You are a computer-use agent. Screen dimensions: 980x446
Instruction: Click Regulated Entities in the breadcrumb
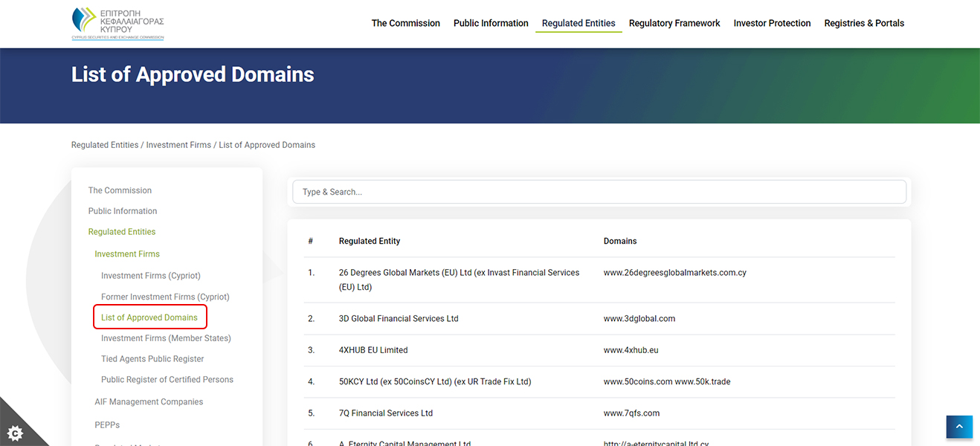click(x=104, y=144)
